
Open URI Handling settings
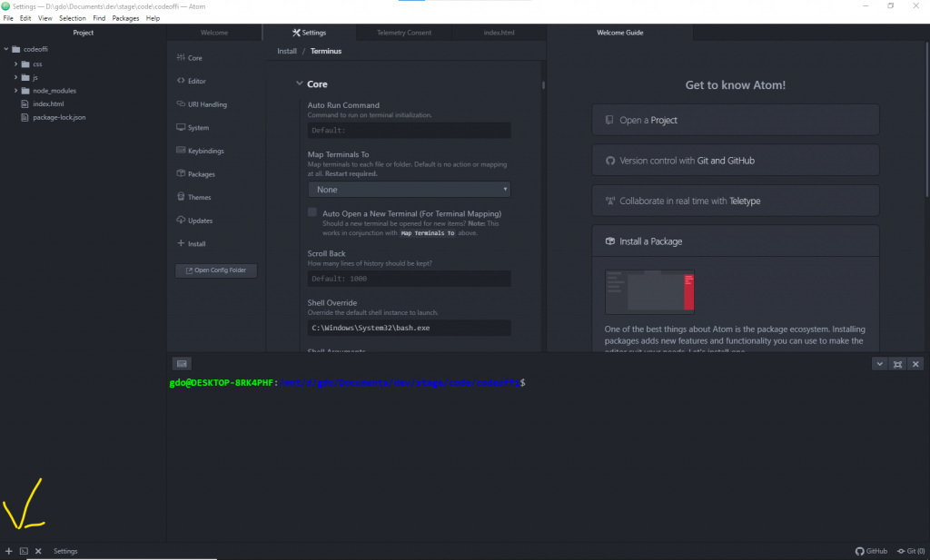point(202,104)
